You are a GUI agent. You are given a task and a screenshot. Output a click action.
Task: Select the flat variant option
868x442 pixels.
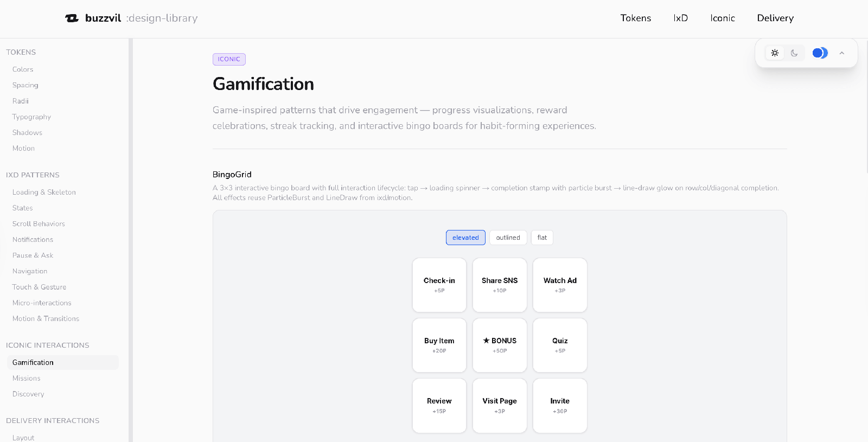pos(542,238)
